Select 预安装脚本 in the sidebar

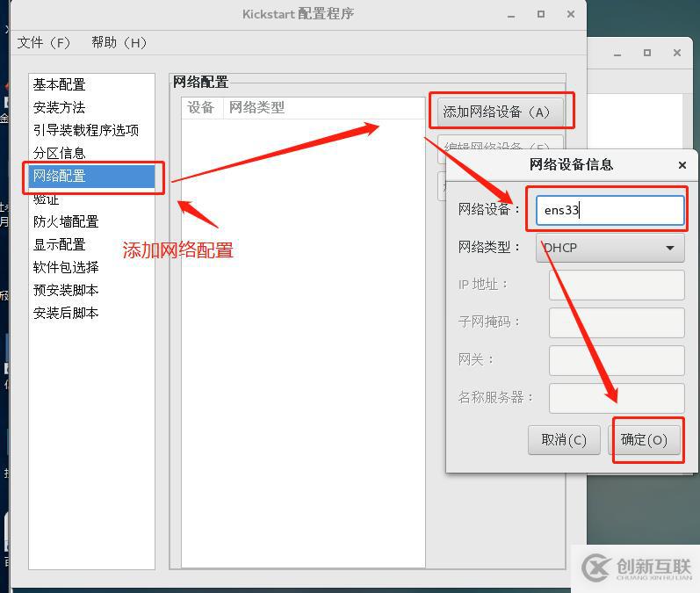click(x=92, y=290)
